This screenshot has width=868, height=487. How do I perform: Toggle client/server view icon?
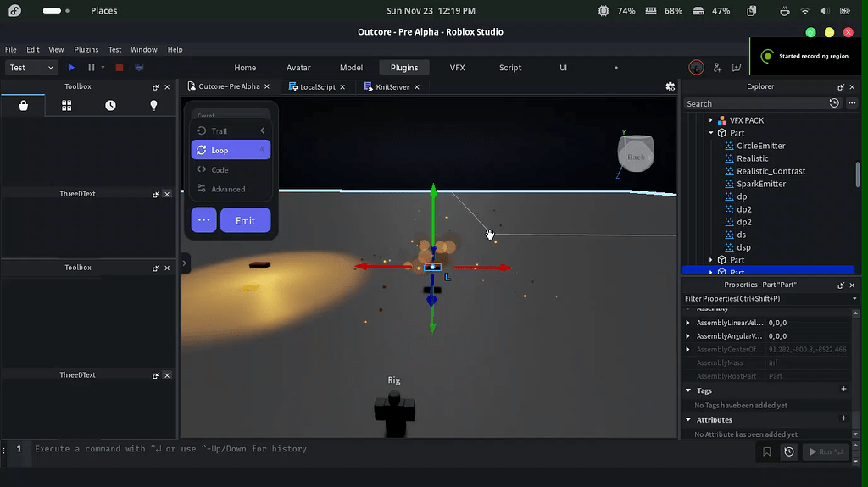pyautogui.click(x=139, y=68)
